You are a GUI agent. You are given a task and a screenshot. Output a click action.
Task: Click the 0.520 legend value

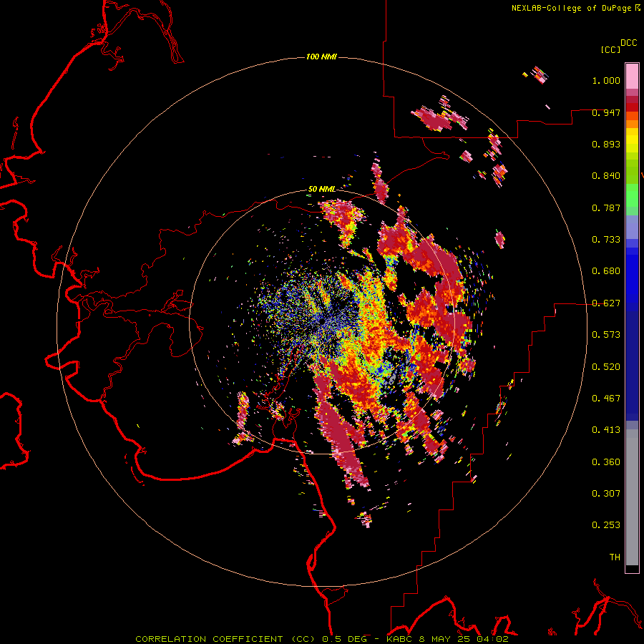click(606, 367)
